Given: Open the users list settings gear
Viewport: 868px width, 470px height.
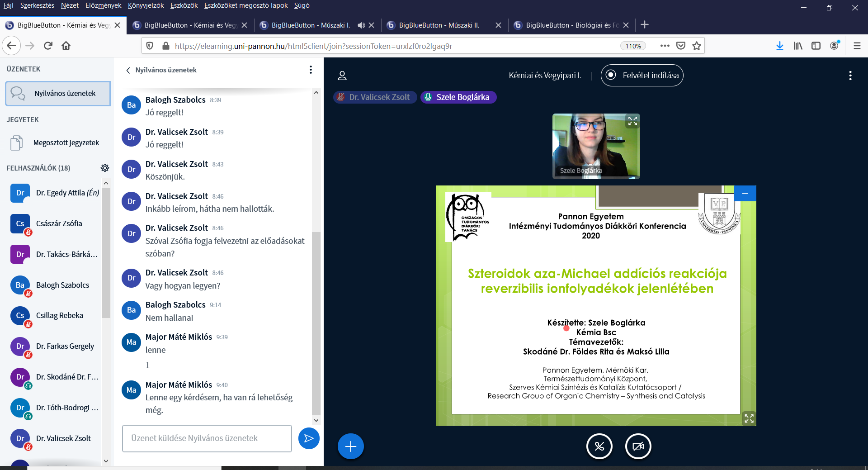Looking at the screenshot, I should (105, 168).
